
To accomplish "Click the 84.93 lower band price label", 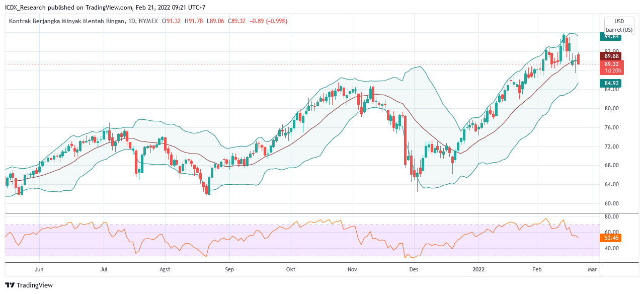I will click(611, 83).
